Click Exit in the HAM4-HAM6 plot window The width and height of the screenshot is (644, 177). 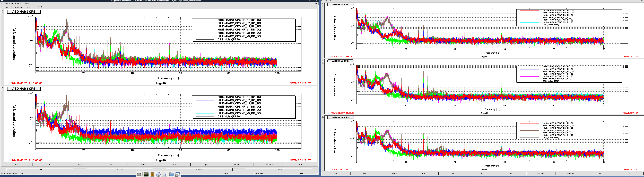pos(629,173)
